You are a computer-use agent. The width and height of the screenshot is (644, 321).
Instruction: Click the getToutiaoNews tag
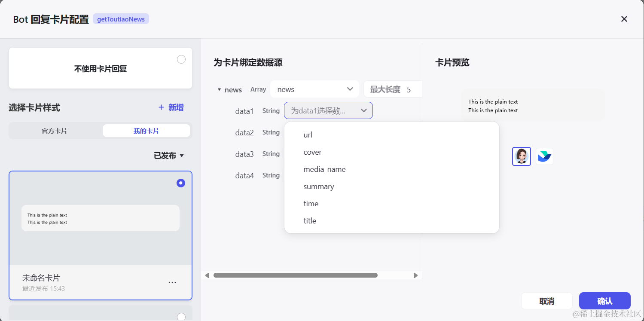pyautogui.click(x=121, y=19)
